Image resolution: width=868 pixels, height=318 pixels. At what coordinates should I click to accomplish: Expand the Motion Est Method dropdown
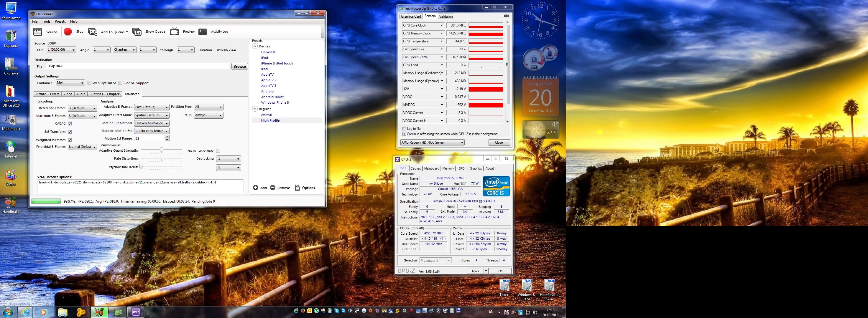pyautogui.click(x=151, y=123)
